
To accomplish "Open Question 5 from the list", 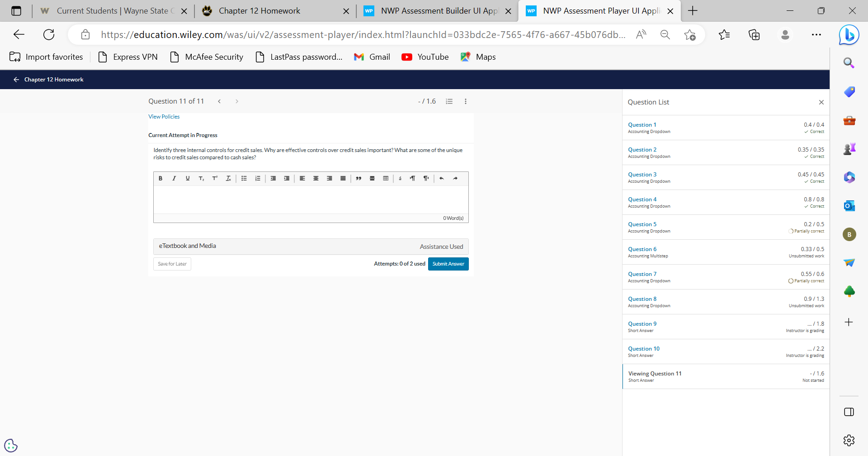I will (726, 228).
